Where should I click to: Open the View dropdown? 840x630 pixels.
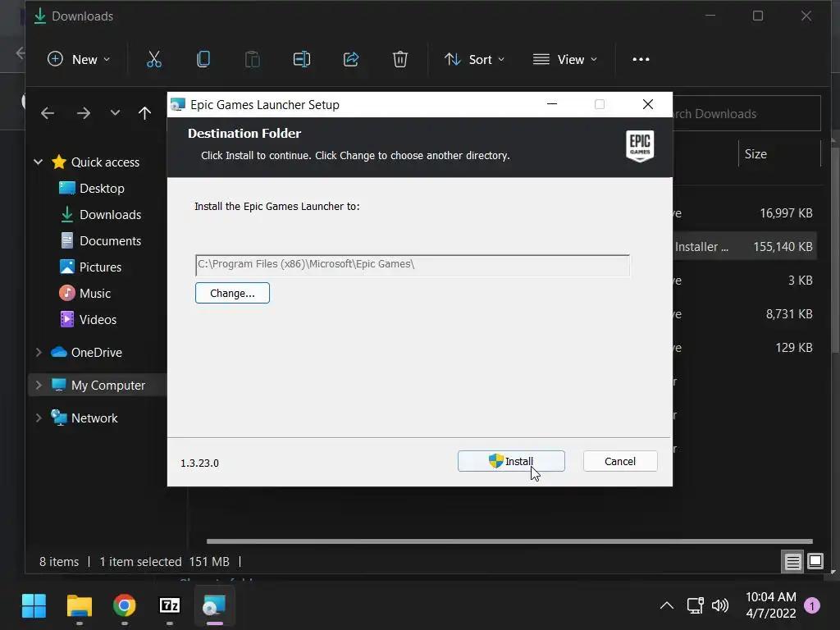click(564, 59)
